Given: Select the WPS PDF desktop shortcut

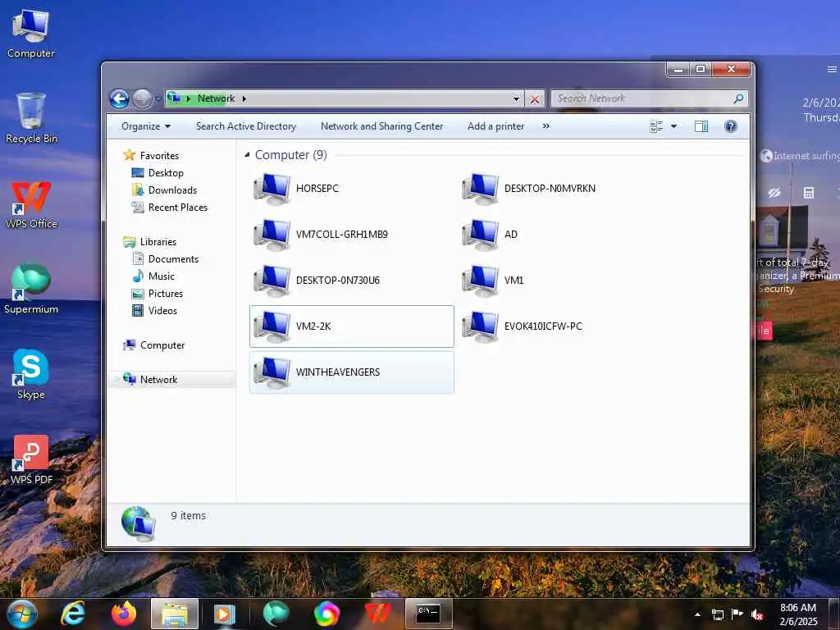Looking at the screenshot, I should (31, 459).
